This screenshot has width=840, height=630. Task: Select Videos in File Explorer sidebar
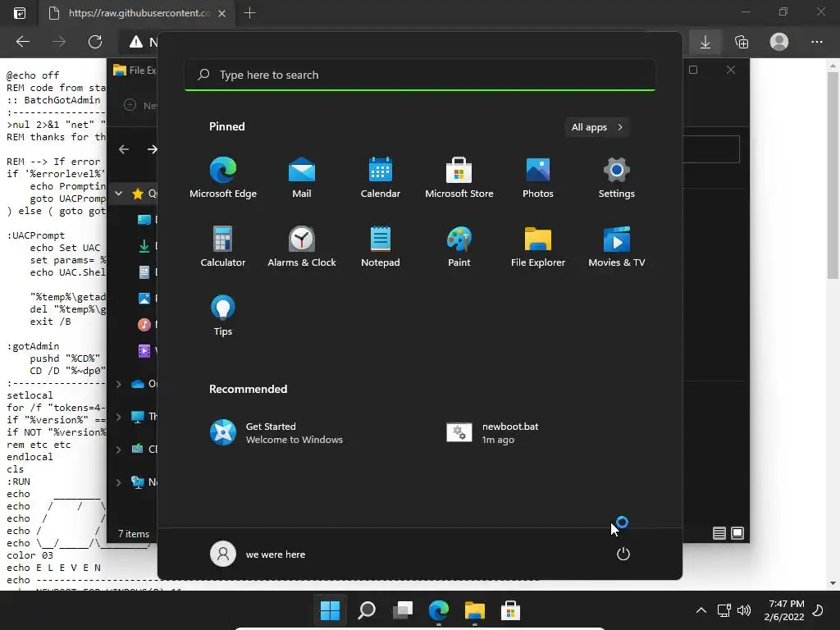click(x=146, y=350)
